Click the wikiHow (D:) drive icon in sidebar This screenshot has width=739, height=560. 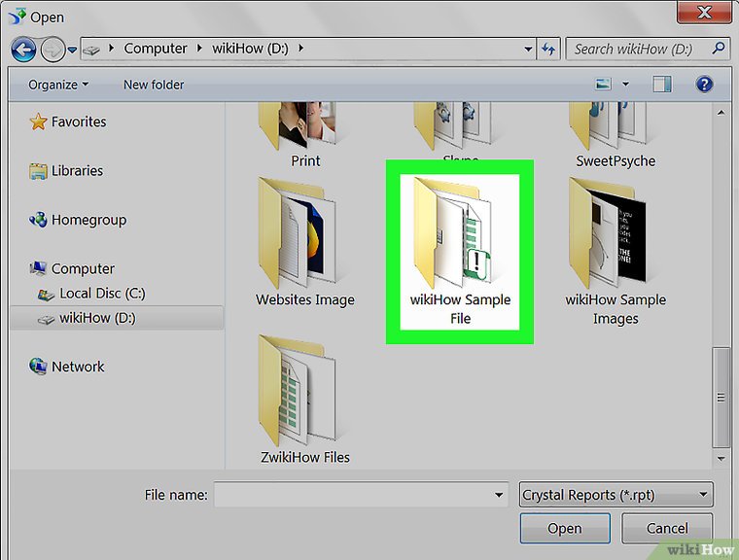click(x=46, y=320)
